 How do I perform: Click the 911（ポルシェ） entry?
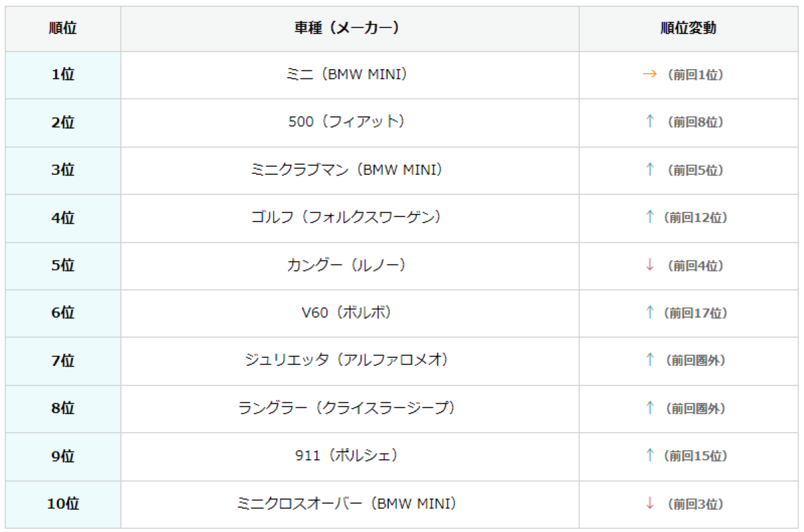coord(346,456)
